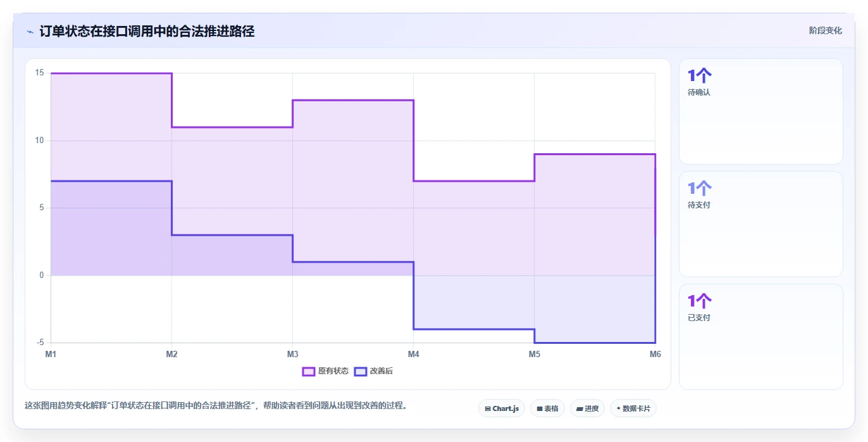The width and height of the screenshot is (868, 442).
Task: Click the M5 axis label
Action: point(535,354)
